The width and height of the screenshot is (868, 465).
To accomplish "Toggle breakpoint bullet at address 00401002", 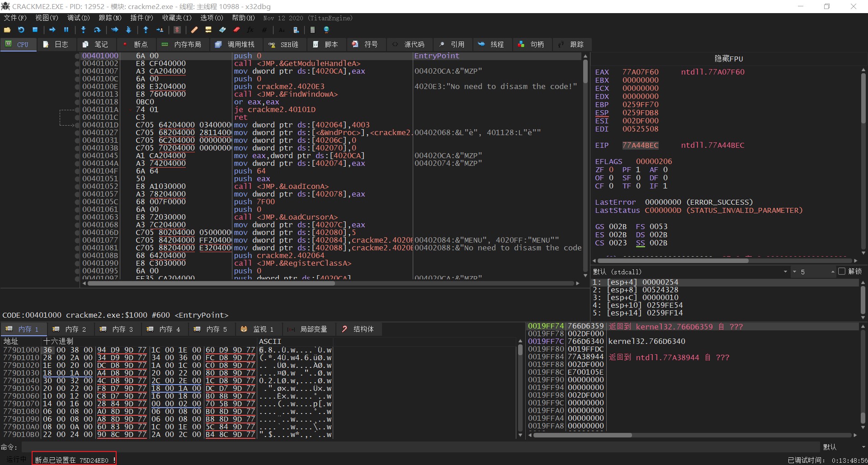I will (77, 64).
